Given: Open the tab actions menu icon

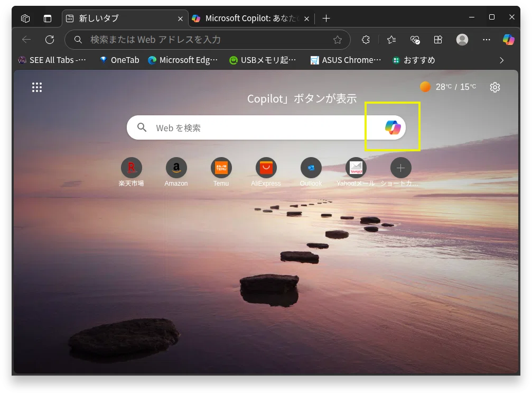Looking at the screenshot, I should [48, 19].
